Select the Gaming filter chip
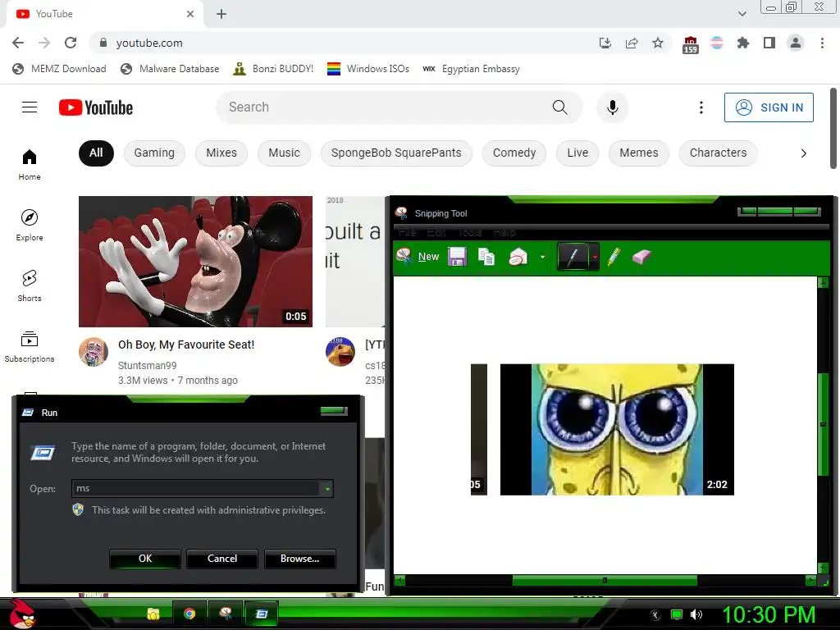Viewport: 840px width, 630px height. pos(154,153)
